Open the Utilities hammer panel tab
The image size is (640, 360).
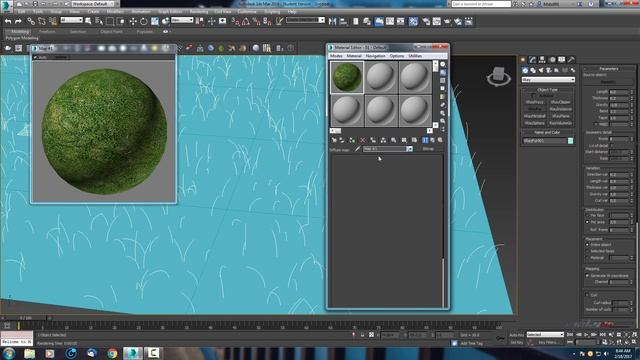point(571,60)
